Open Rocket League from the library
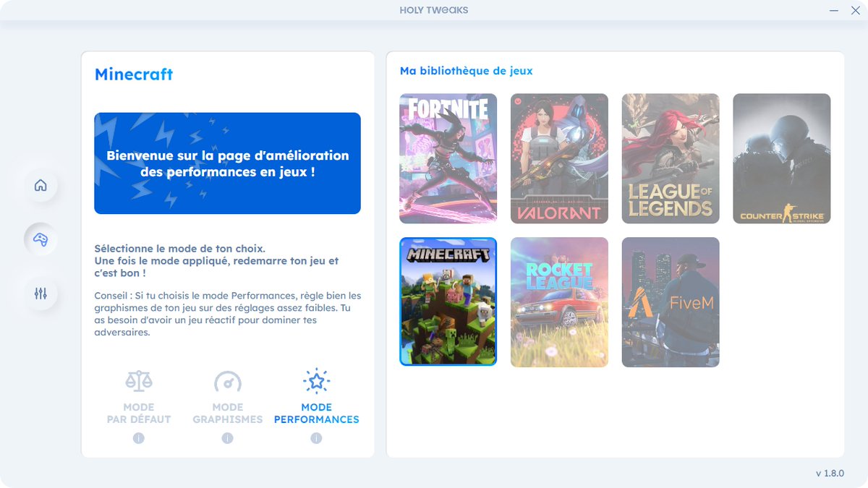The image size is (868, 488). pyautogui.click(x=559, y=301)
